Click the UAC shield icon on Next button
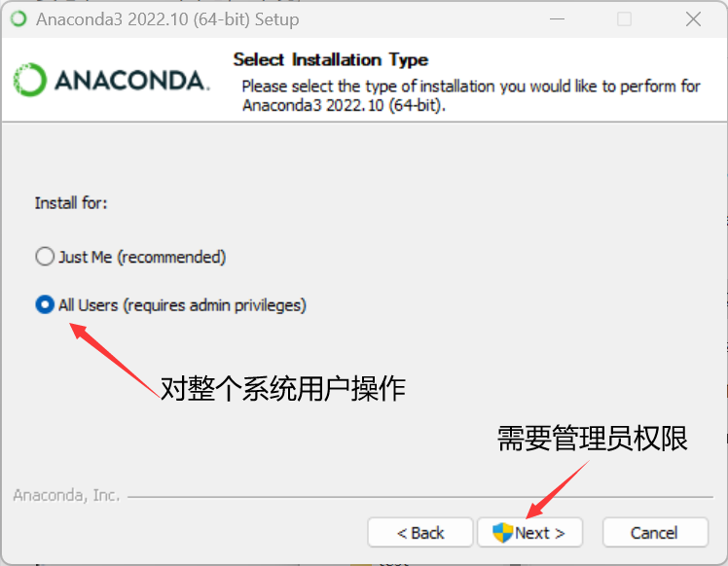This screenshot has height=566, width=728. tap(502, 533)
